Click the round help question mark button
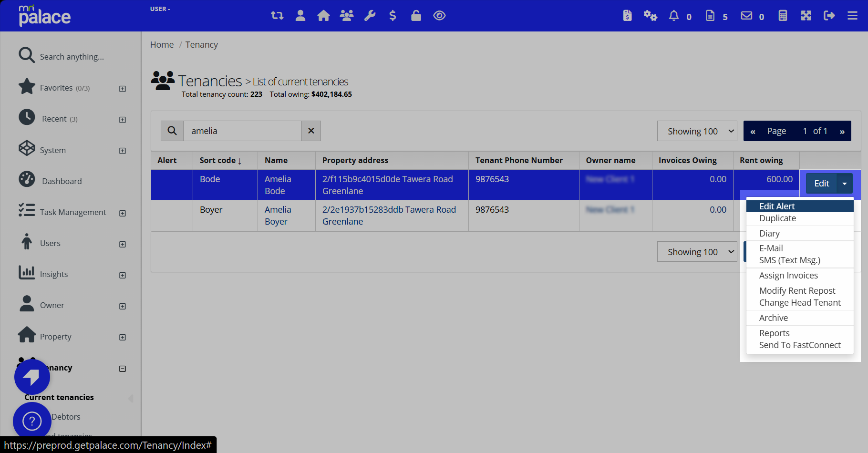Screen dimensions: 868x453 (32, 421)
